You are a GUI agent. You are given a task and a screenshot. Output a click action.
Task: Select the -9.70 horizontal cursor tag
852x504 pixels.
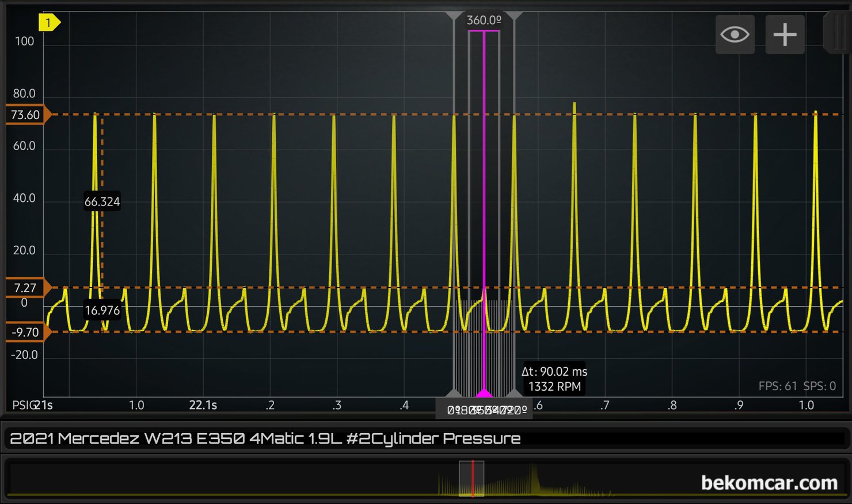pos(27,333)
